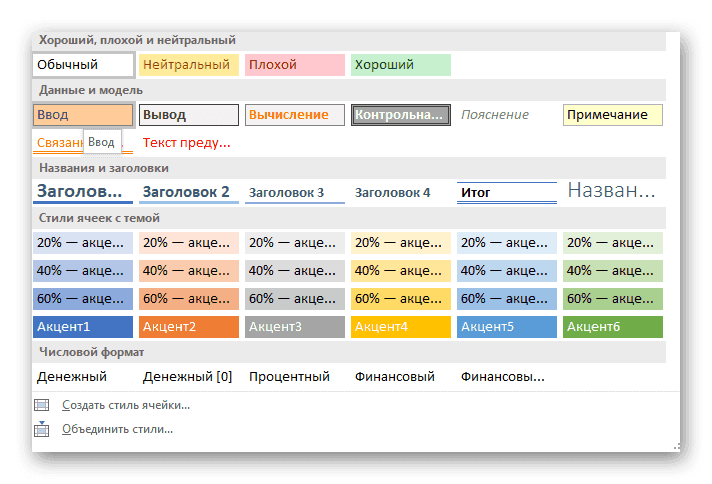The width and height of the screenshot is (712, 484).
Task: Set the Денежный [0] number format
Action: point(189,377)
